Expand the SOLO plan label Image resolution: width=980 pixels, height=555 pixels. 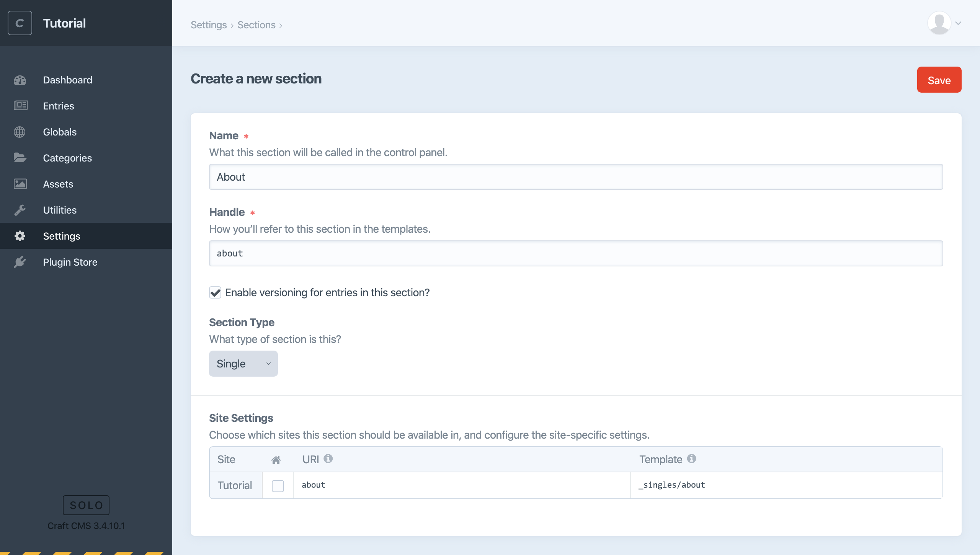pos(86,504)
